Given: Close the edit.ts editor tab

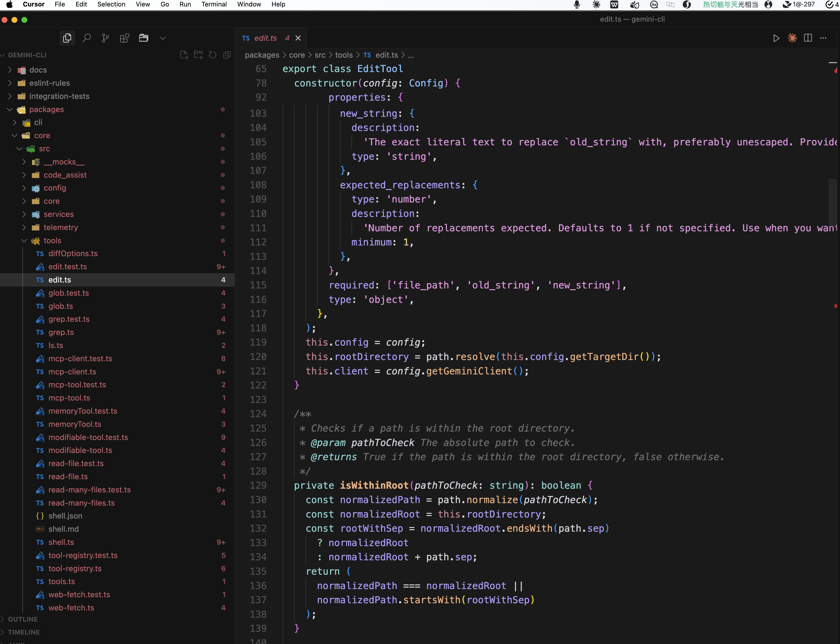Looking at the screenshot, I should 298,38.
